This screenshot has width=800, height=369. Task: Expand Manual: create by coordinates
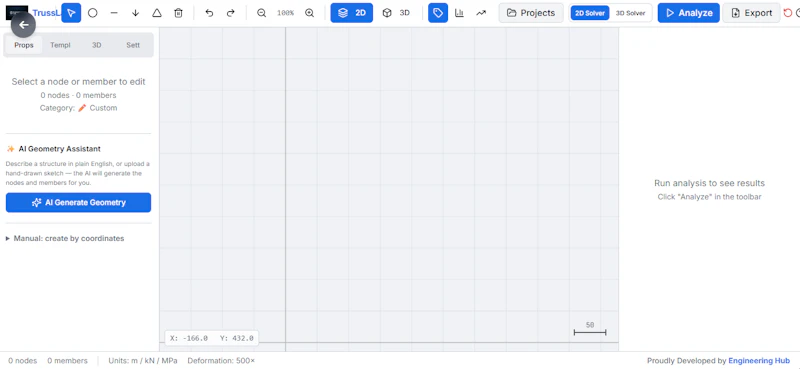(65, 238)
